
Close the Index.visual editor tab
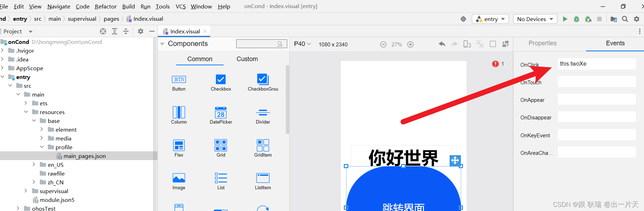[205, 31]
